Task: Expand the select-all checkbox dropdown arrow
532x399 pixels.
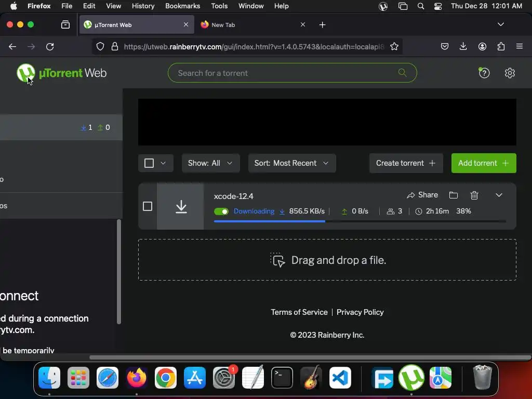Action: [x=163, y=163]
